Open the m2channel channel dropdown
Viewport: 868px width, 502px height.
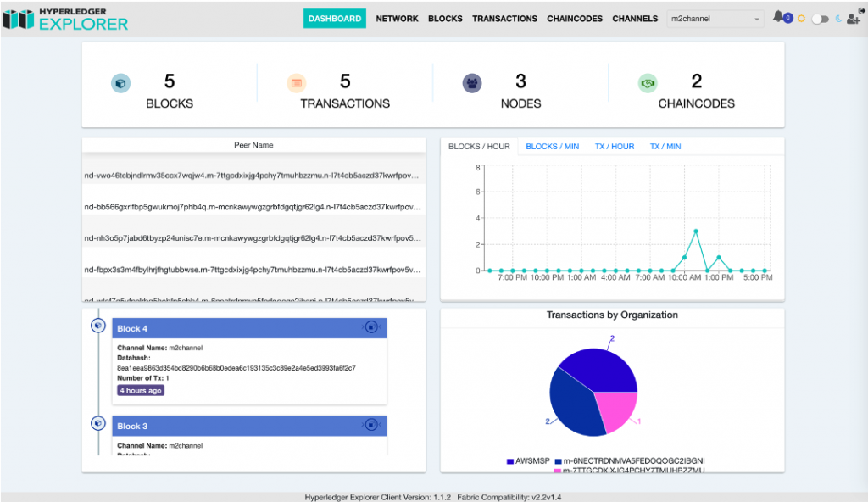[715, 19]
